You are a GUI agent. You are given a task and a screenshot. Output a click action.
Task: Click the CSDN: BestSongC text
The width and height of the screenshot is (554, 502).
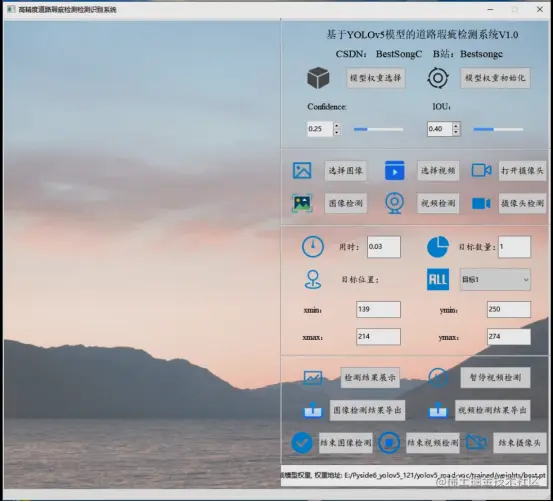click(379, 54)
